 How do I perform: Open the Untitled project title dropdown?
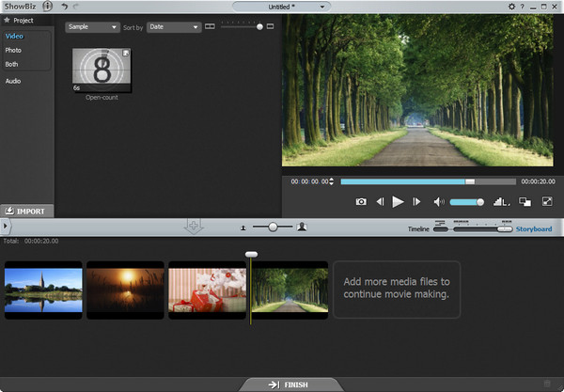pyautogui.click(x=281, y=7)
